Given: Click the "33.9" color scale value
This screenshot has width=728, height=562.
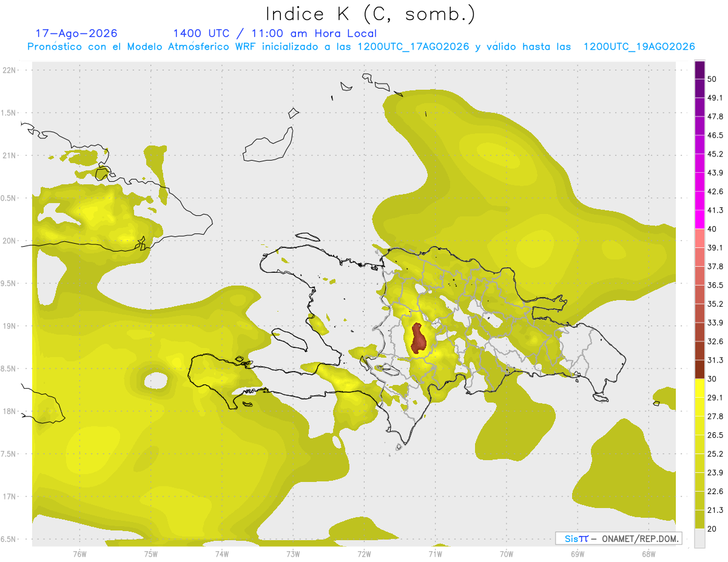Looking at the screenshot, I should pos(715,323).
